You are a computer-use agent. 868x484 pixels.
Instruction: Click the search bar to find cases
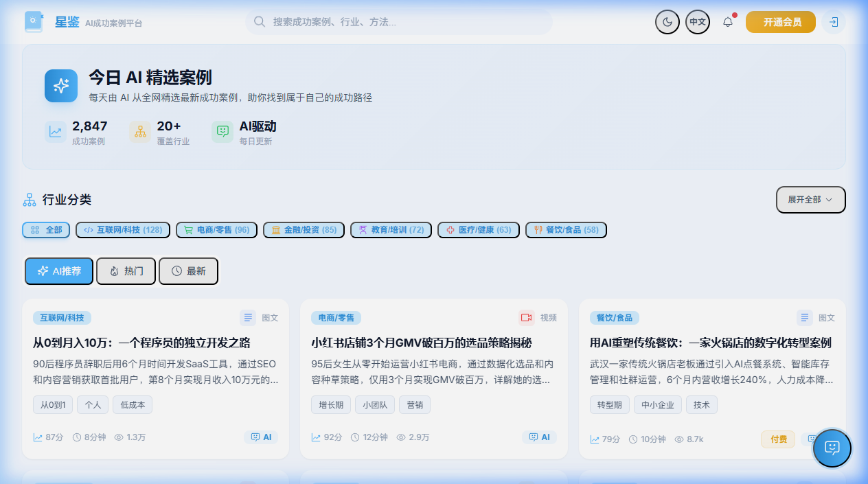(x=398, y=22)
